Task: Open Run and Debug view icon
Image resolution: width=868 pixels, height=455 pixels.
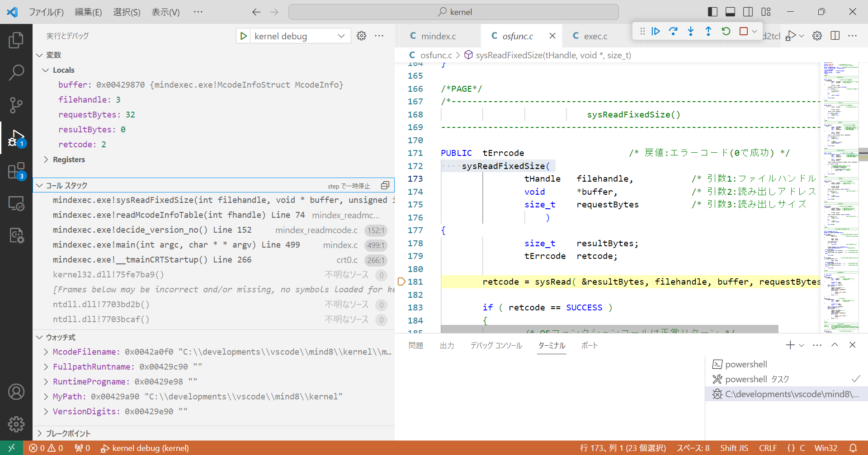Action: pos(16,138)
